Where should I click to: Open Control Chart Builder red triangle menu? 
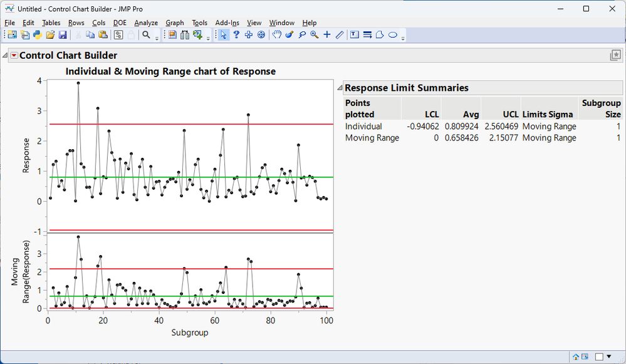tap(14, 56)
